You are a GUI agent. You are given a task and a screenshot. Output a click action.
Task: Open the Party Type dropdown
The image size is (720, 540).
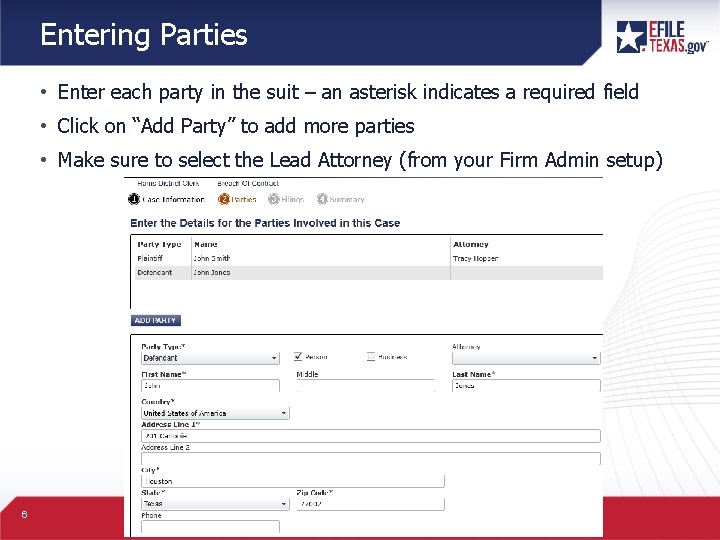point(210,357)
